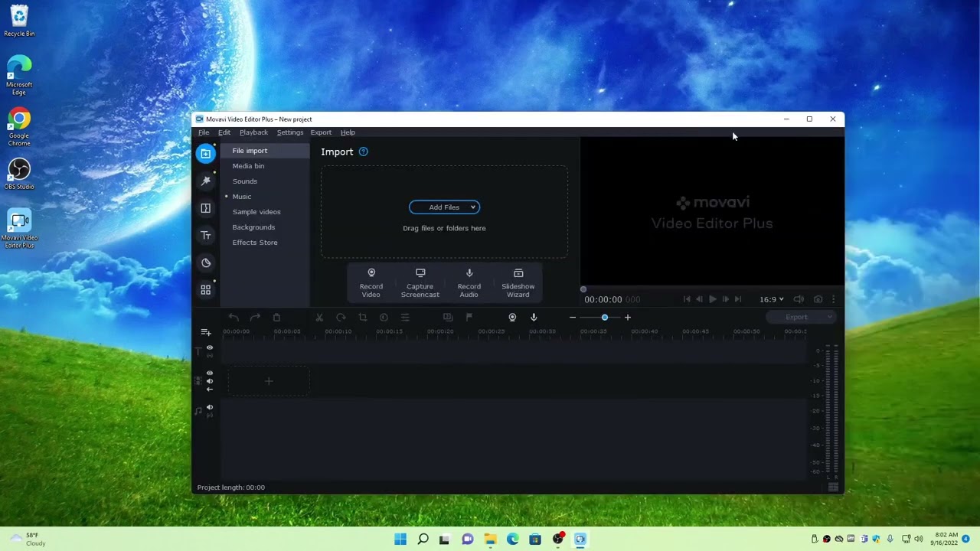Viewport: 980px width, 551px height.
Task: Click the webcam record icon in timeline toolbar
Action: click(x=512, y=318)
